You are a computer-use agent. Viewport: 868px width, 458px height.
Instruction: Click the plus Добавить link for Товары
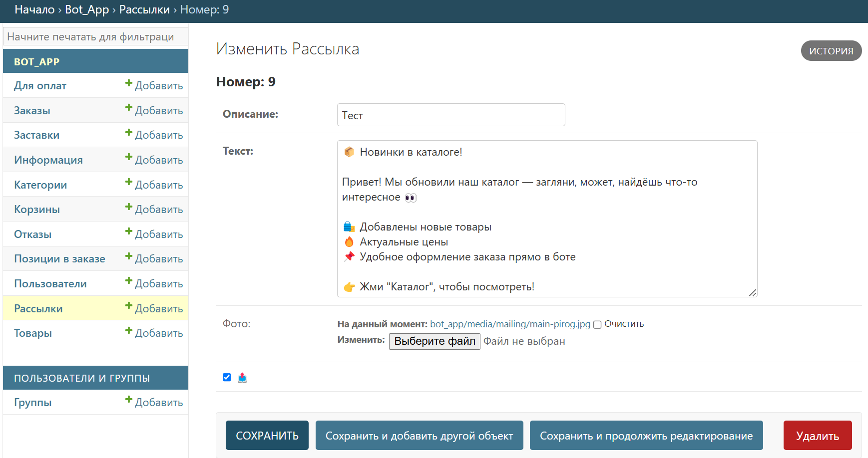pos(154,333)
